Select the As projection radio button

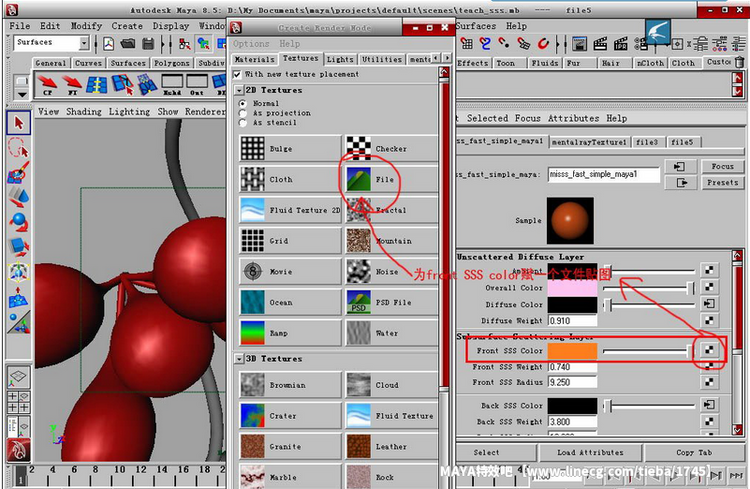click(243, 113)
